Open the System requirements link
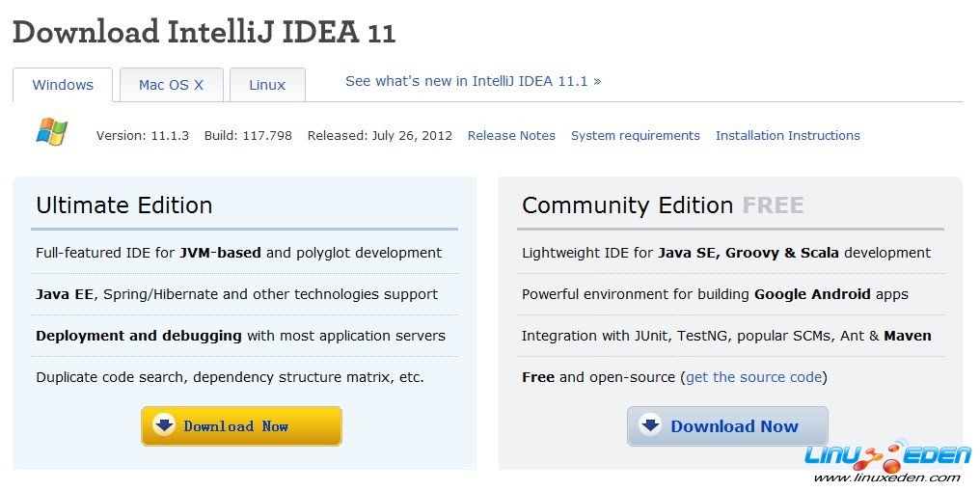980x491 pixels. click(635, 136)
